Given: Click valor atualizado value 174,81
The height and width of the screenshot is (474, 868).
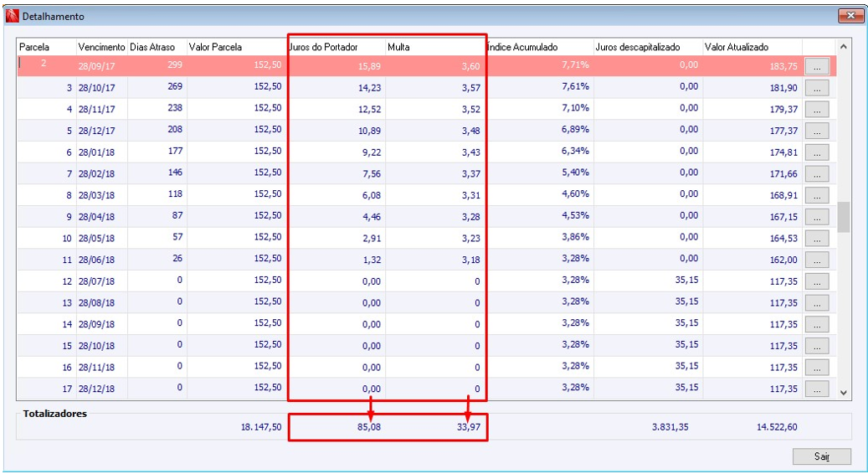Looking at the screenshot, I should (x=783, y=152).
